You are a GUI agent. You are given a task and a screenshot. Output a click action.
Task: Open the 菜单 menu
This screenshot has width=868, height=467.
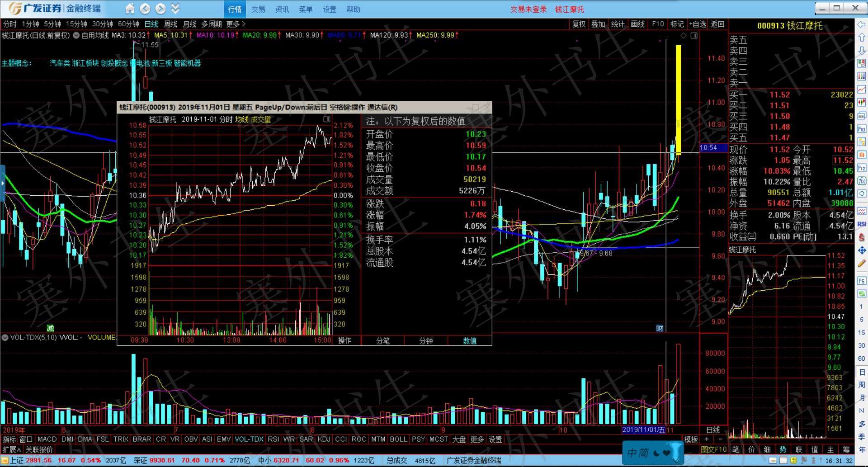(306, 9)
